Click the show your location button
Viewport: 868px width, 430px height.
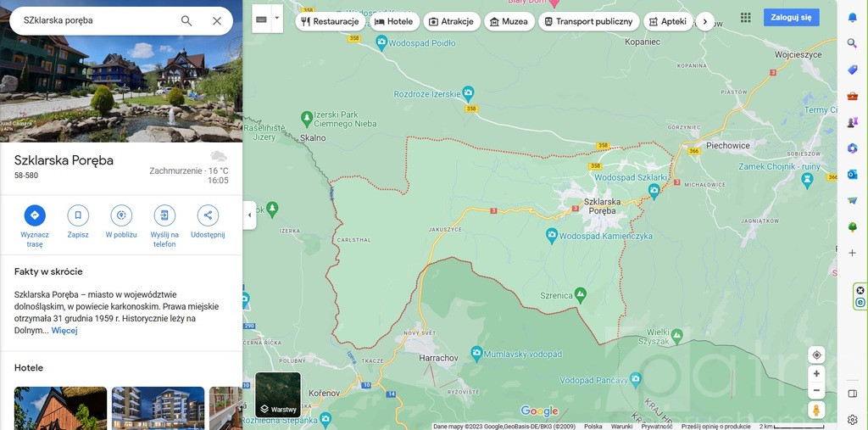tap(816, 355)
